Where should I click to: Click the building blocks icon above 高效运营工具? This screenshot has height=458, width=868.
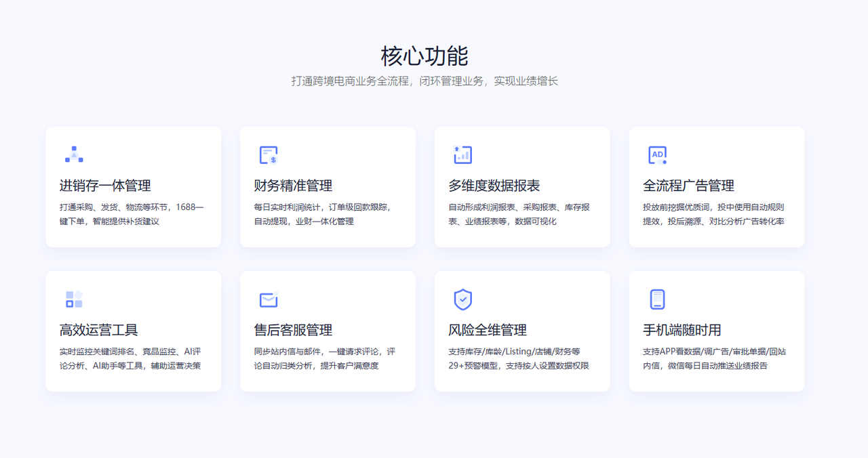tap(74, 299)
